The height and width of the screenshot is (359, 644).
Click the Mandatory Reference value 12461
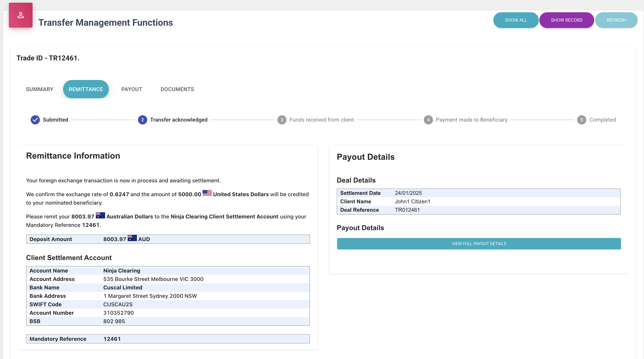[112, 339]
